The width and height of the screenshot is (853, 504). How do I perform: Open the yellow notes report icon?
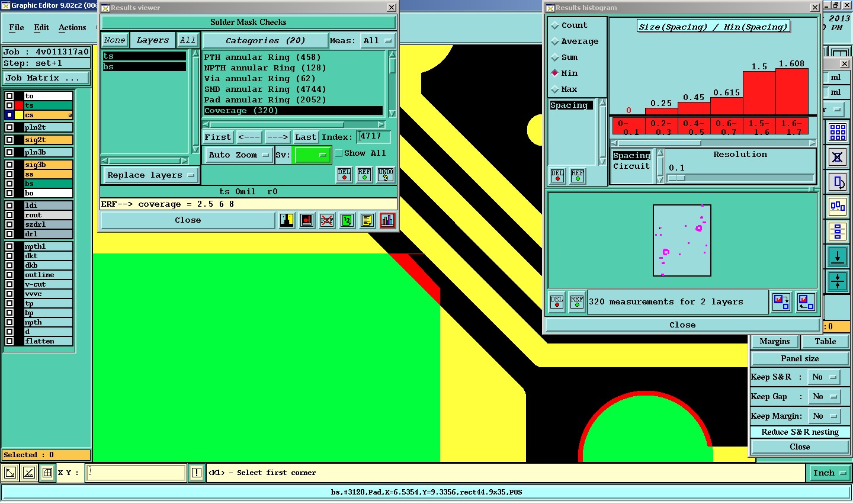coord(367,220)
